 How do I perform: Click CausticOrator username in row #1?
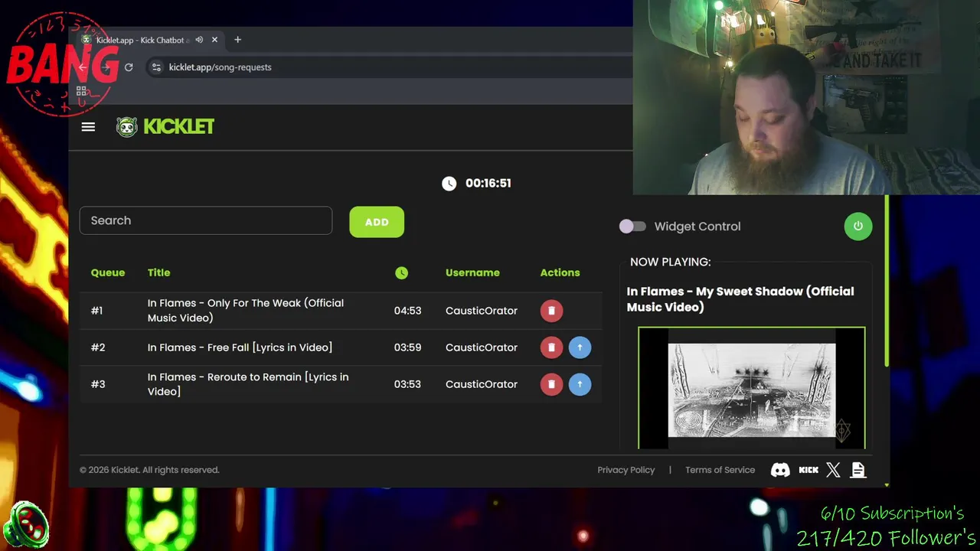point(482,311)
